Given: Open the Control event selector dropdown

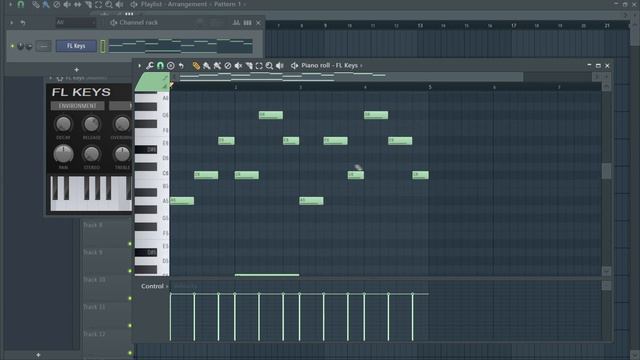Looking at the screenshot, I should coord(154,286).
